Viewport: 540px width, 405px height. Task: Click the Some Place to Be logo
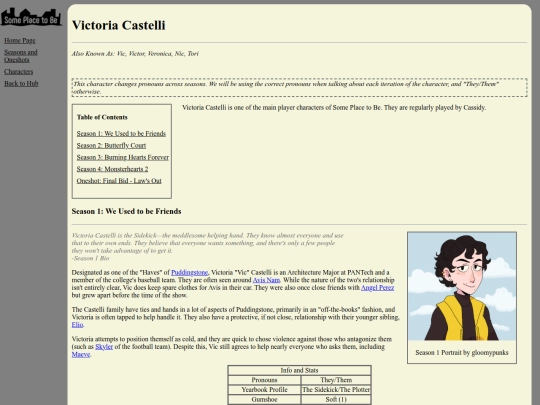(31, 17)
